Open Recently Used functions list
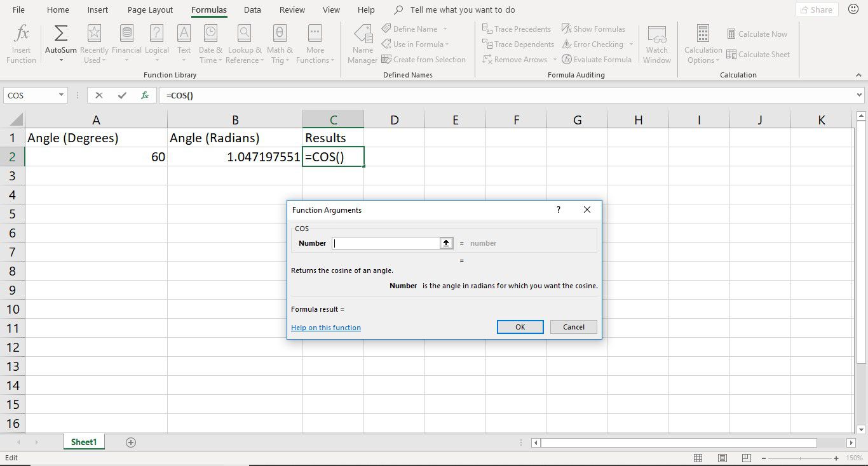868x466 pixels. pos(94,44)
